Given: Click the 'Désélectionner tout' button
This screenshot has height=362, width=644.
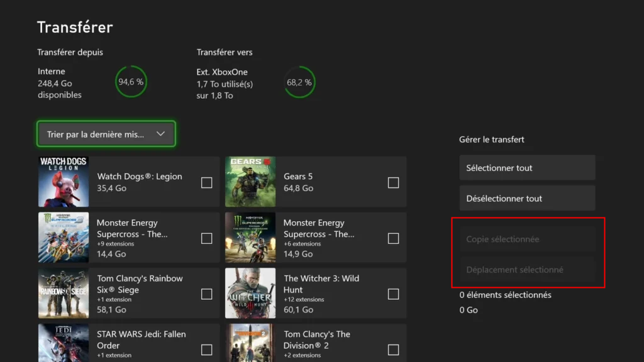Looking at the screenshot, I should [x=527, y=198].
